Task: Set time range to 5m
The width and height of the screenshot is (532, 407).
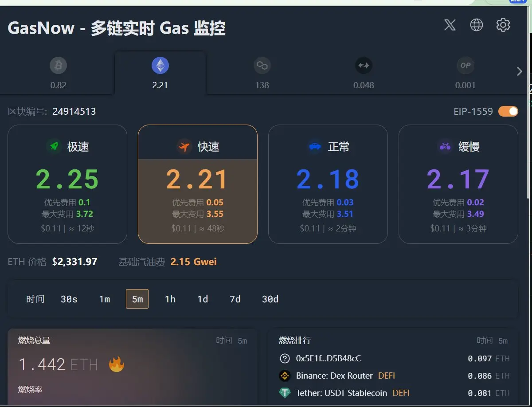Action: [x=137, y=299]
